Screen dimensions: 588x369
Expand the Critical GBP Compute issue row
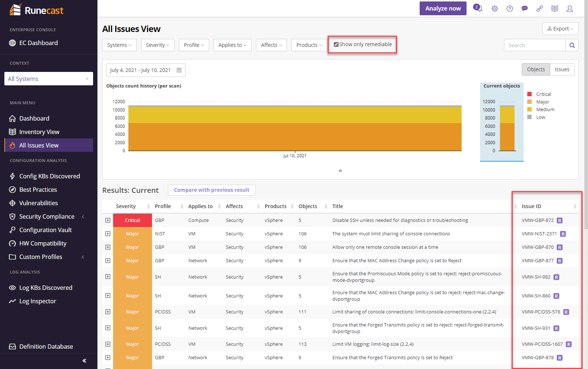(108, 220)
